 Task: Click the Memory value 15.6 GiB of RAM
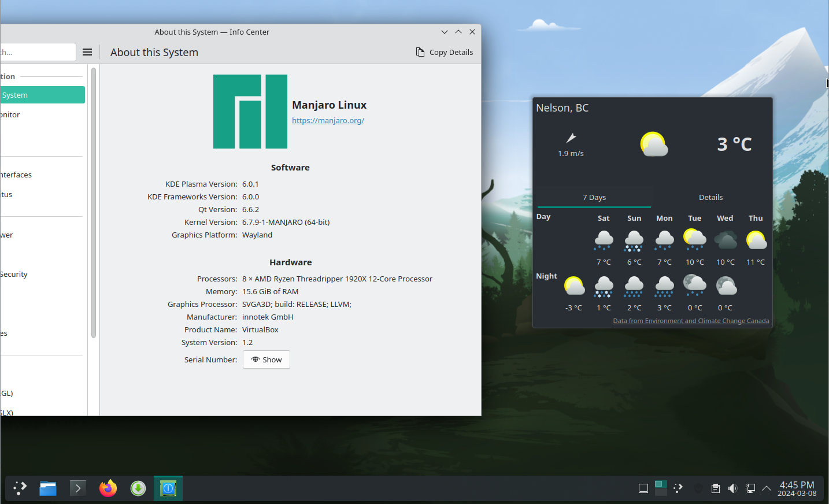point(271,291)
